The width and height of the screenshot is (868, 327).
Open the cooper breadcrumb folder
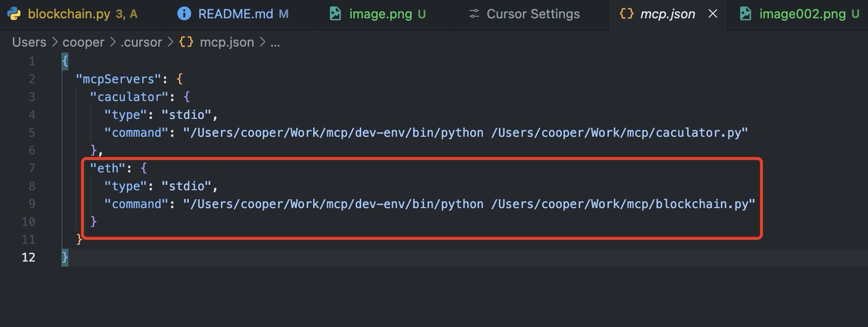click(x=83, y=43)
